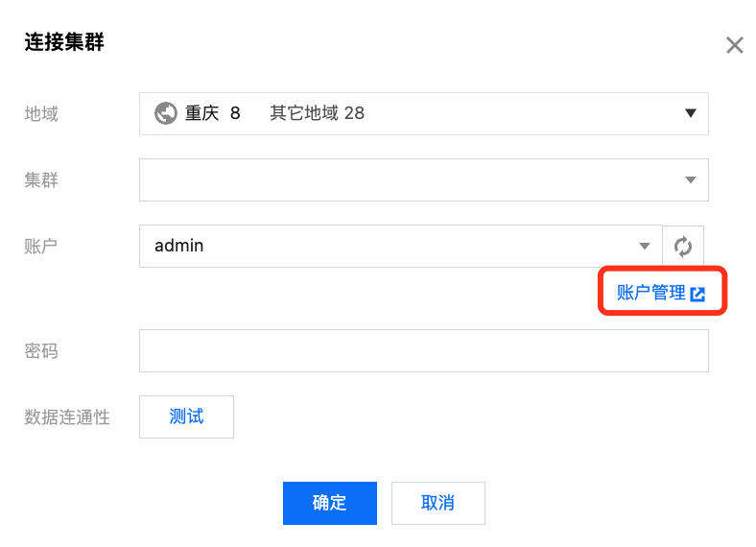Click the 测试 connectivity button
The width and height of the screenshot is (756, 547).
pyautogui.click(x=186, y=417)
